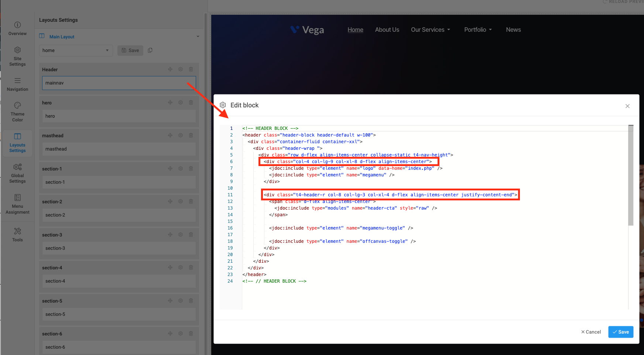Open settings gear of section-5
This screenshot has height=355, width=644.
coord(181,301)
